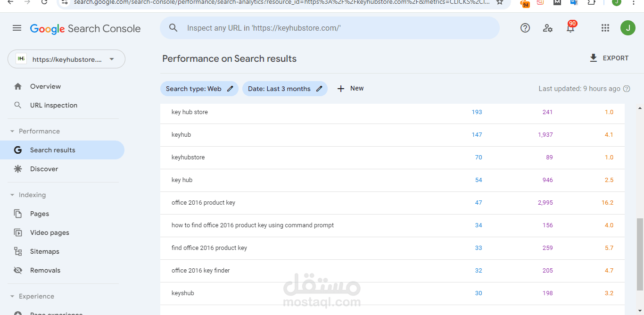The image size is (644, 315).
Task: Click position value 16.2
Action: (x=607, y=203)
